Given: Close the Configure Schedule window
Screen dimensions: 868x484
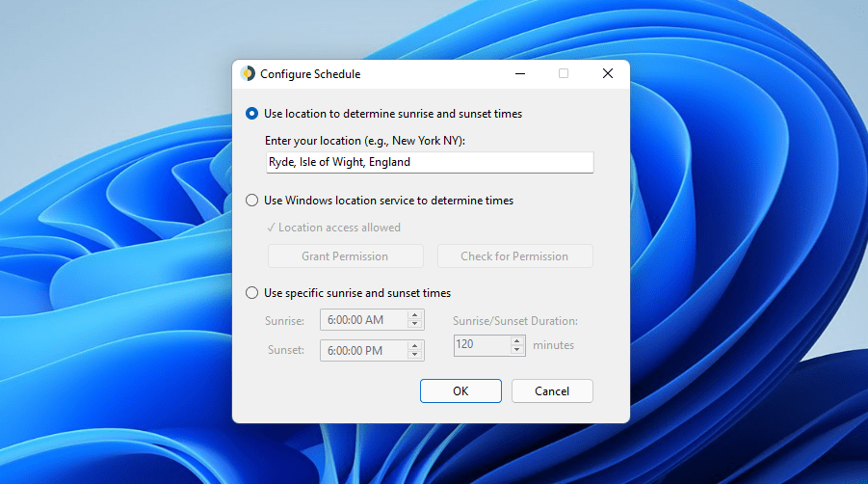Looking at the screenshot, I should [608, 73].
